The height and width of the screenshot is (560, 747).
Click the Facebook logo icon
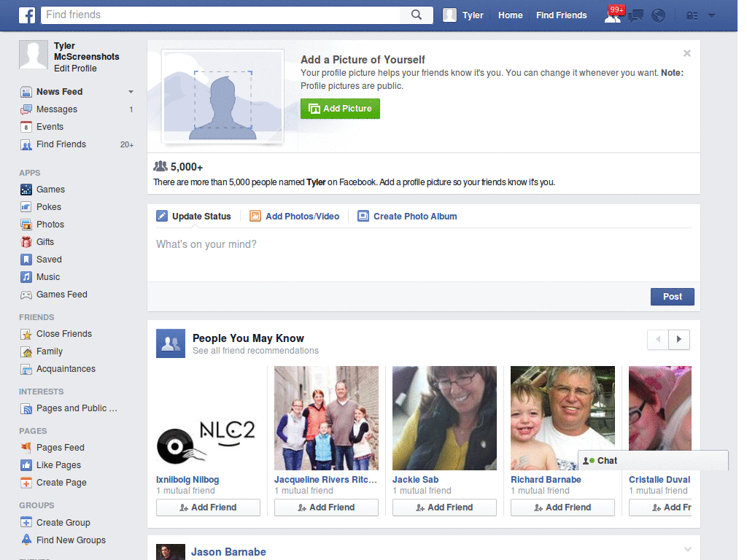pos(27,15)
